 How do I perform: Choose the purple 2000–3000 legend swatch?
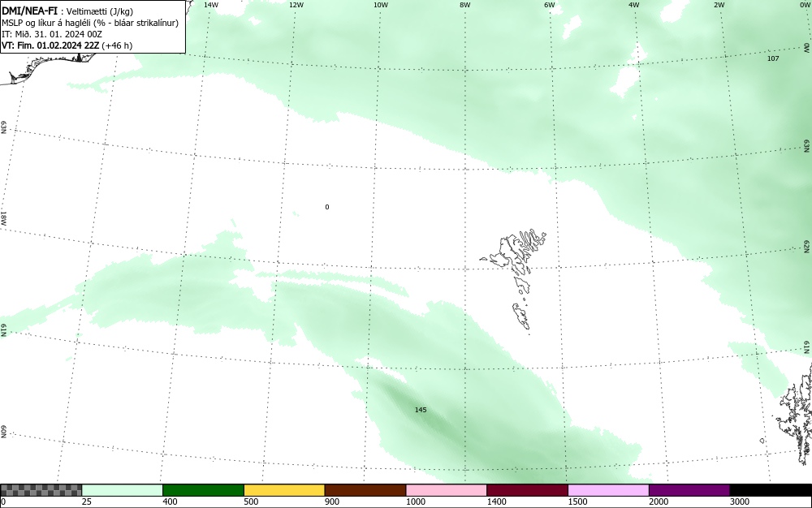coord(689,490)
